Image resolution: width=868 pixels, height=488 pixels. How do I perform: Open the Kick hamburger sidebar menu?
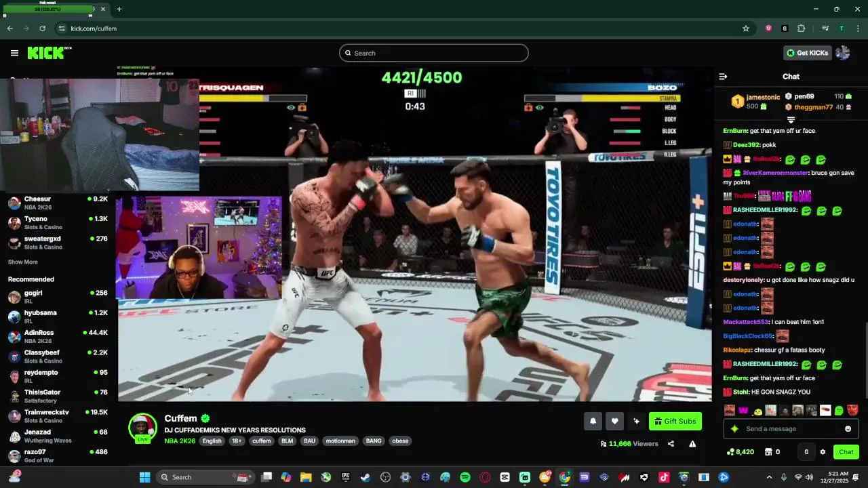tap(14, 53)
